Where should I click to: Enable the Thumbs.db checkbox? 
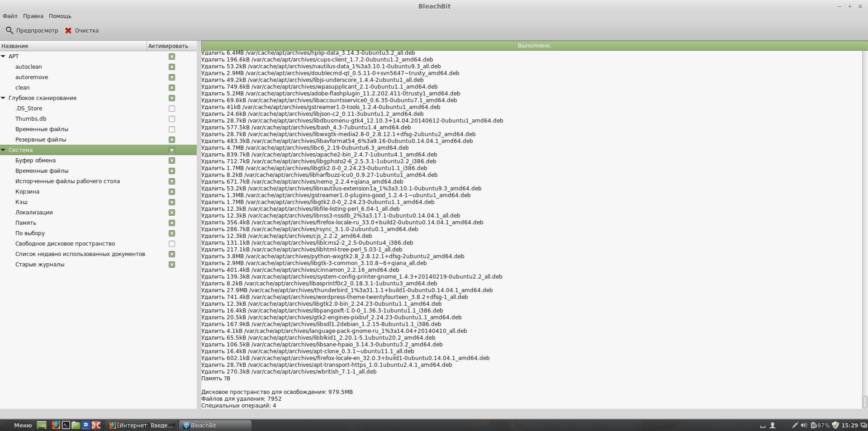pos(172,119)
